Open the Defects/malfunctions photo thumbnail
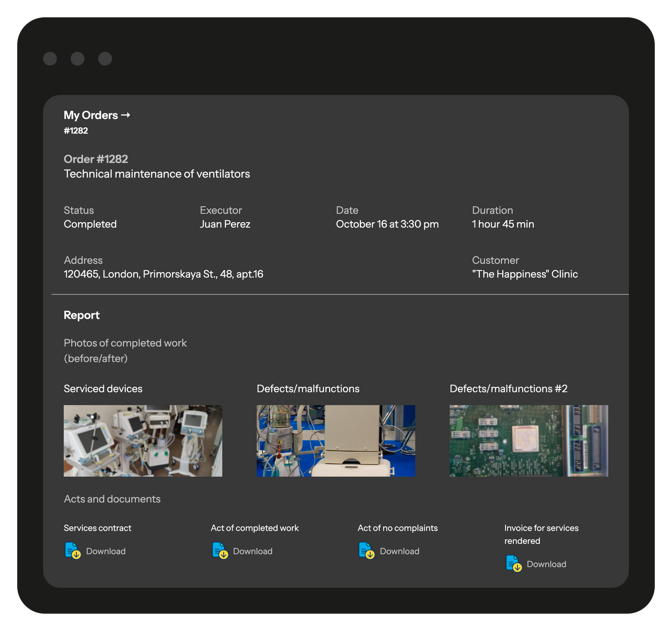This screenshot has height=631, width=672. [336, 441]
